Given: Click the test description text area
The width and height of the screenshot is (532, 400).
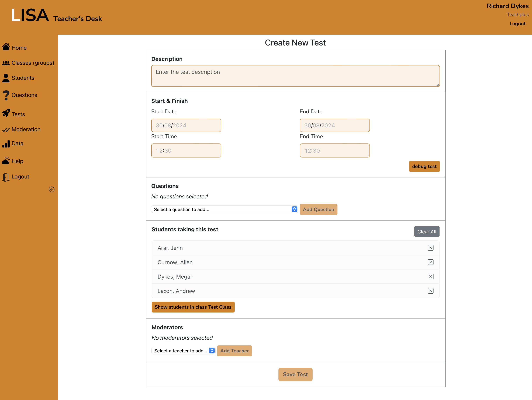Looking at the screenshot, I should coord(295,76).
